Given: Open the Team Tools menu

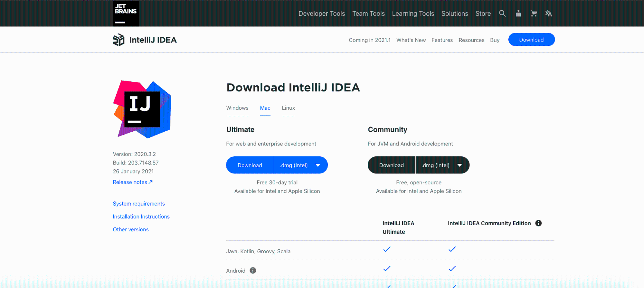Looking at the screenshot, I should point(369,14).
